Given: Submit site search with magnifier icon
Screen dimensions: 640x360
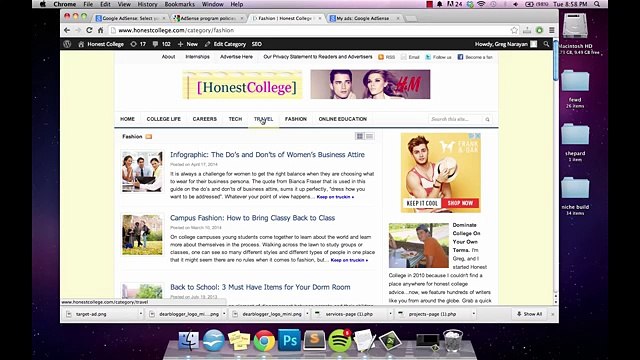Looking at the screenshot, I should (487, 119).
